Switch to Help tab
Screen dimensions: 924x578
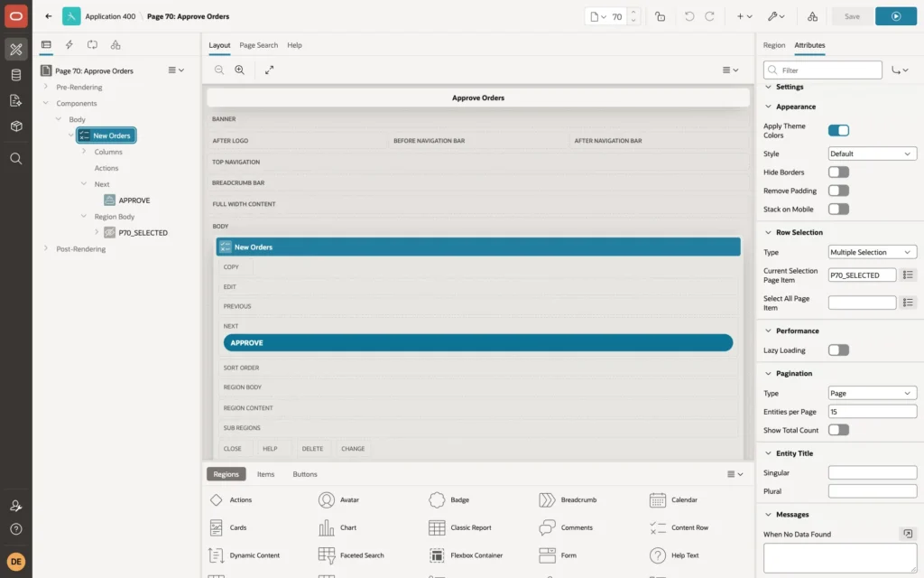294,45
